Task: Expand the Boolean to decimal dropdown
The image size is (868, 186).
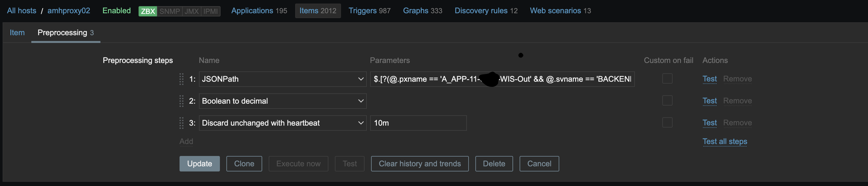Action: [282, 101]
